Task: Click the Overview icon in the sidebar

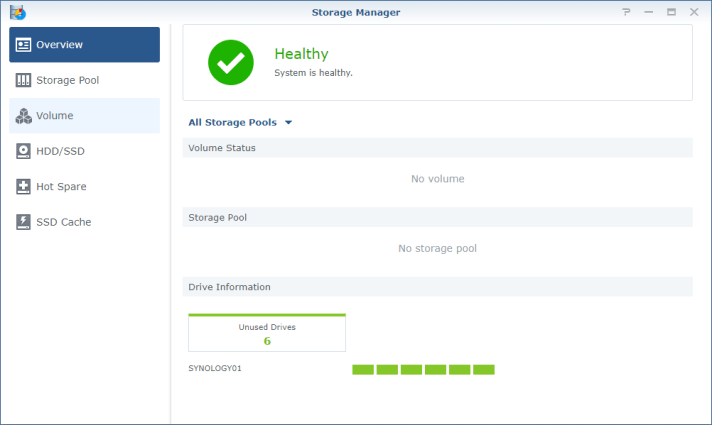Action: [23, 45]
